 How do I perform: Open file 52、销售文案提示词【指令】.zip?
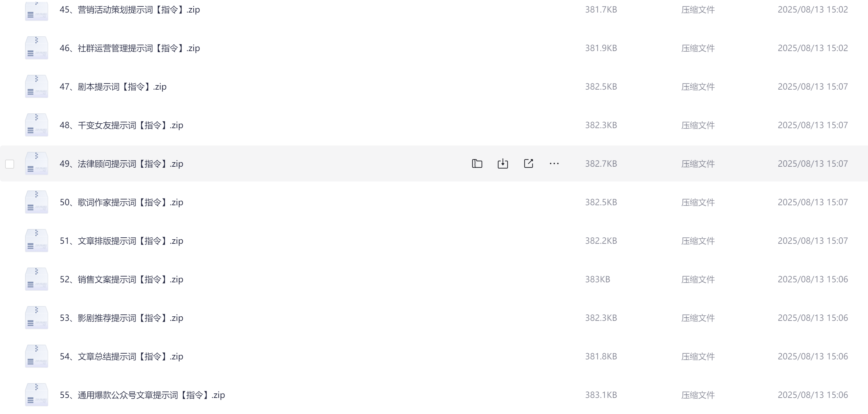point(121,279)
